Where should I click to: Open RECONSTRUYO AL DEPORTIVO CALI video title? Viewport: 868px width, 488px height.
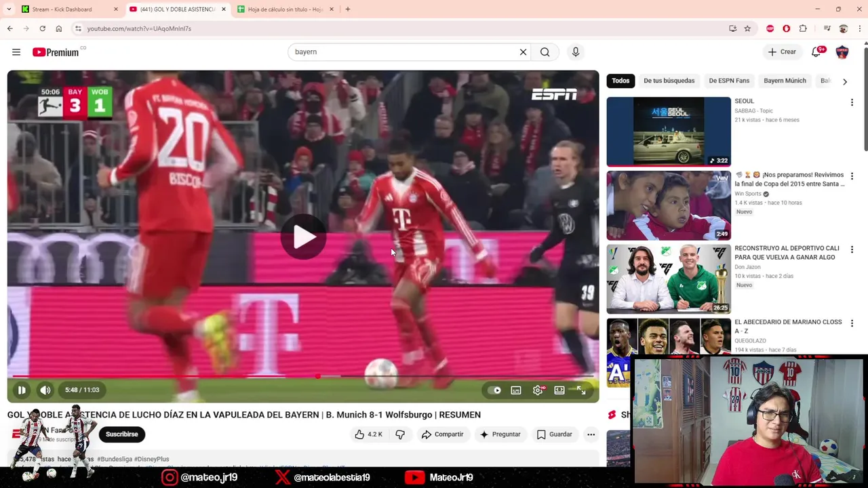(x=787, y=253)
